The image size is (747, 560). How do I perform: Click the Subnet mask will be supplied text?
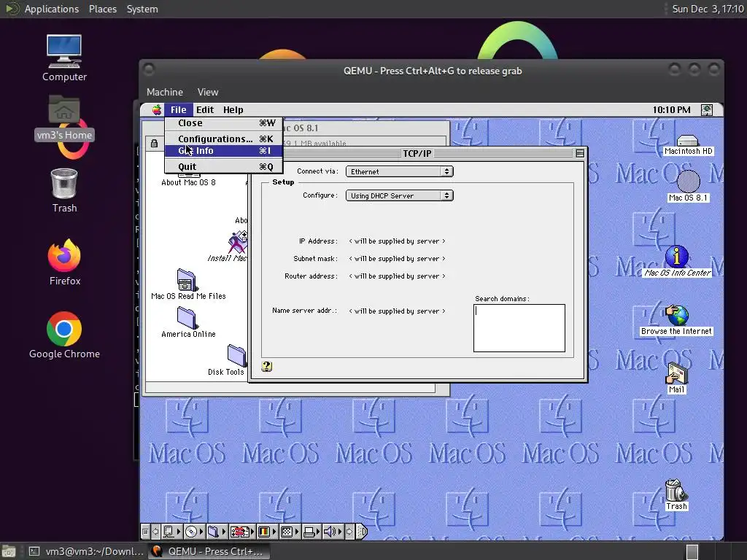click(x=397, y=259)
